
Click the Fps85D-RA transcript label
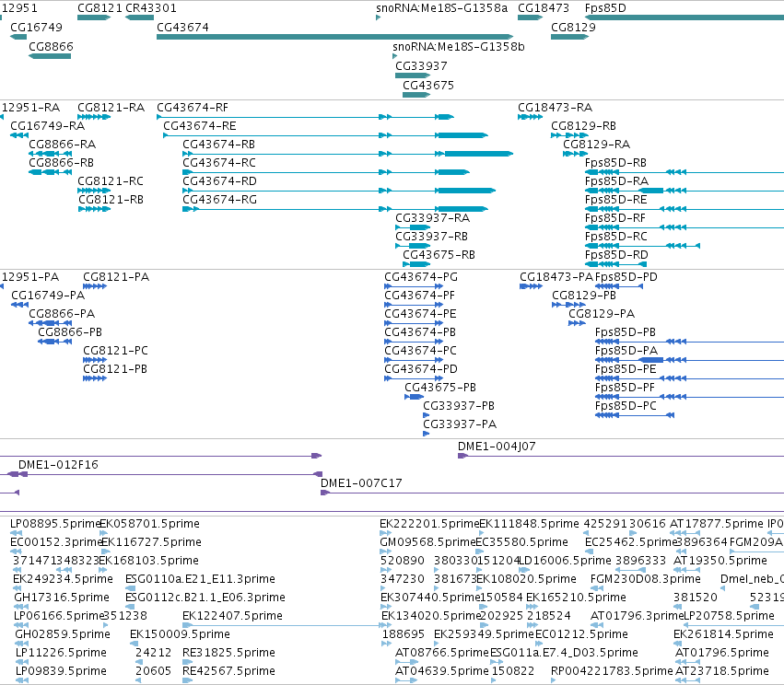[616, 180]
